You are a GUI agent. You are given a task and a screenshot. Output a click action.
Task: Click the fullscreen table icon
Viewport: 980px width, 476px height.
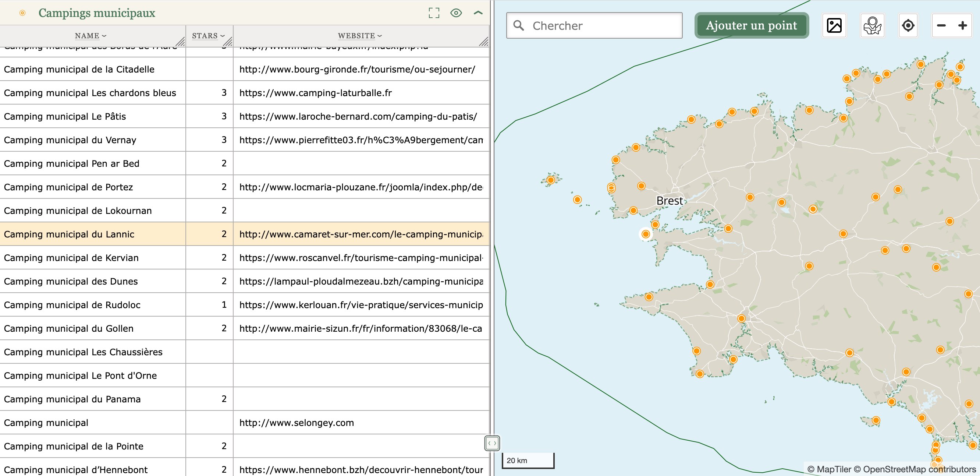434,13
